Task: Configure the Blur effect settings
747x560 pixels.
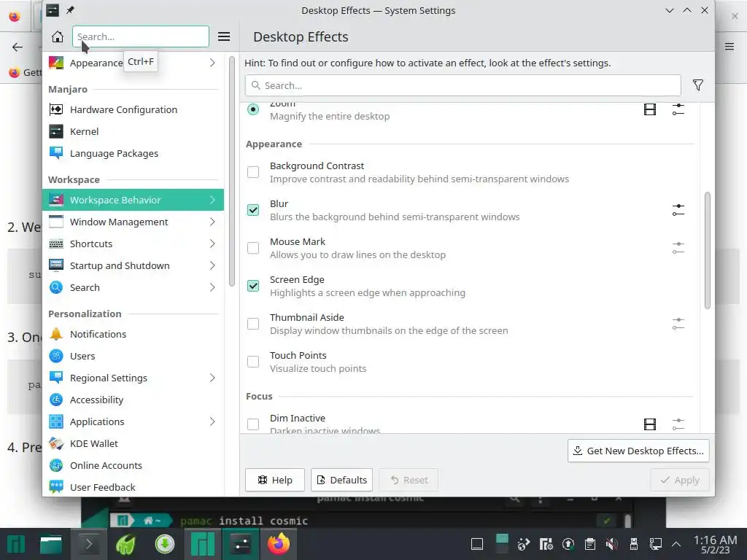Action: tap(678, 209)
